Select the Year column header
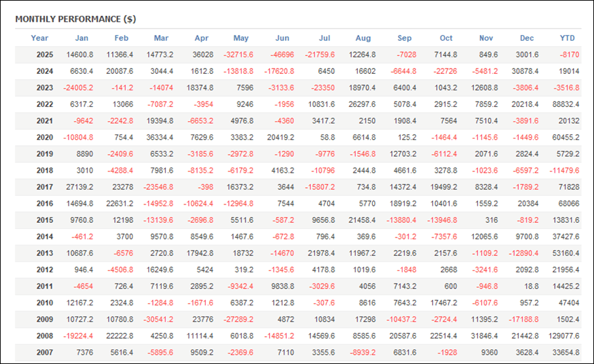Screen dimensions: 594x364 [x=40, y=38]
